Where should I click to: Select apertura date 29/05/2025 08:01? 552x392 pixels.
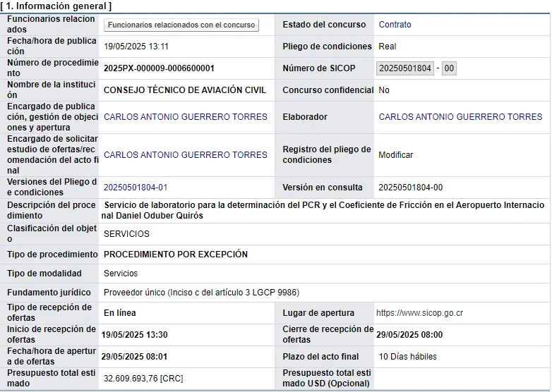[x=135, y=357]
